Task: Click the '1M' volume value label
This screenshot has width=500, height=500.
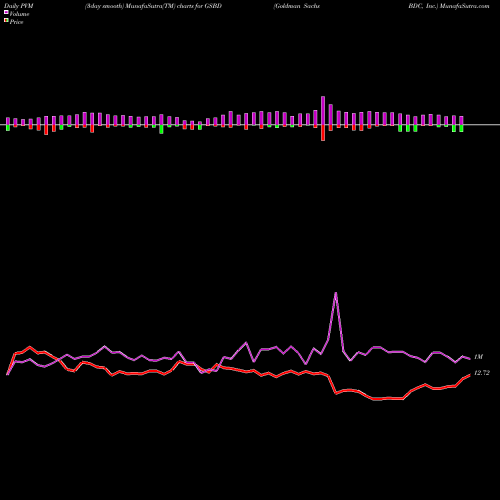Action: tap(478, 357)
